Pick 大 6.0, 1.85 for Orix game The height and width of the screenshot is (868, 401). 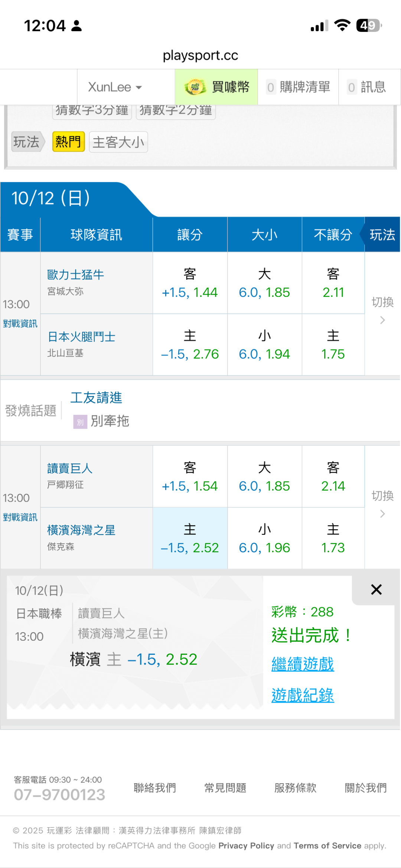tap(264, 283)
